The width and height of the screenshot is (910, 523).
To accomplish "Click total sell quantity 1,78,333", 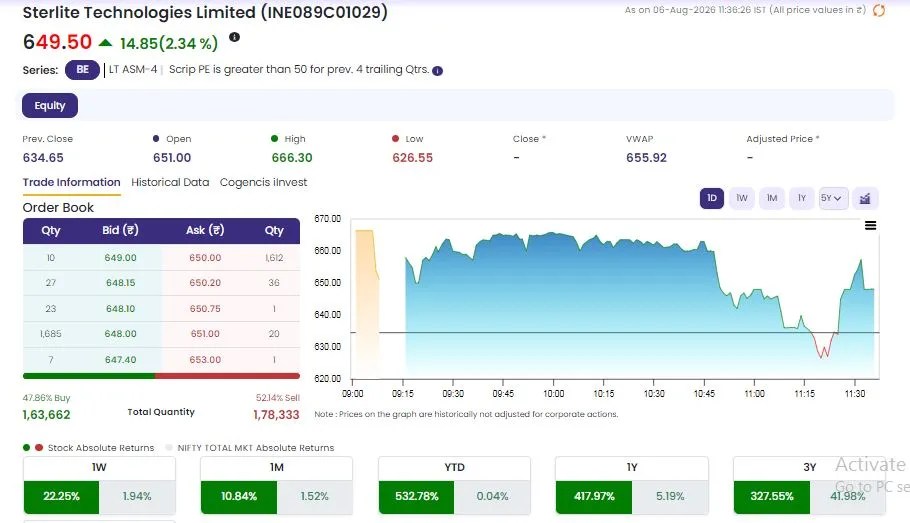I will coord(276,415).
